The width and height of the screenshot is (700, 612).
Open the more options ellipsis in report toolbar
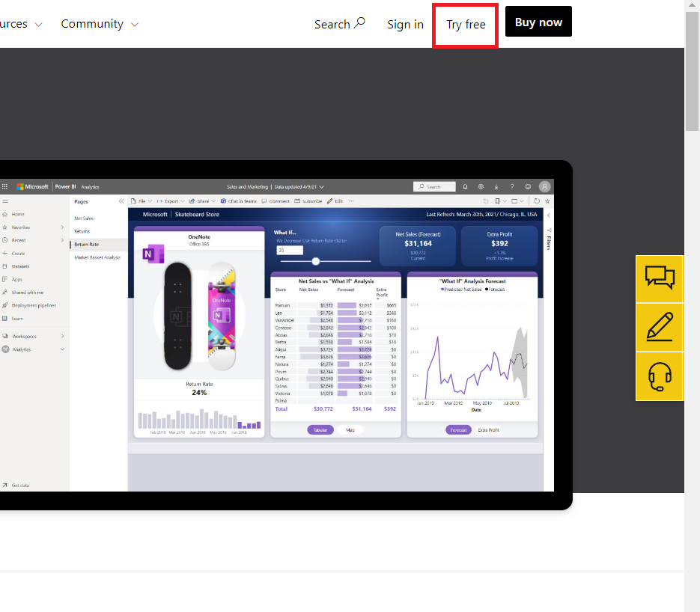(x=351, y=201)
